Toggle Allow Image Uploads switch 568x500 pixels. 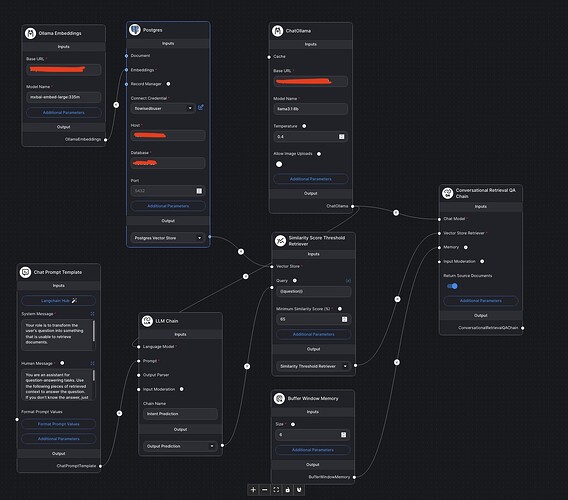point(279,164)
